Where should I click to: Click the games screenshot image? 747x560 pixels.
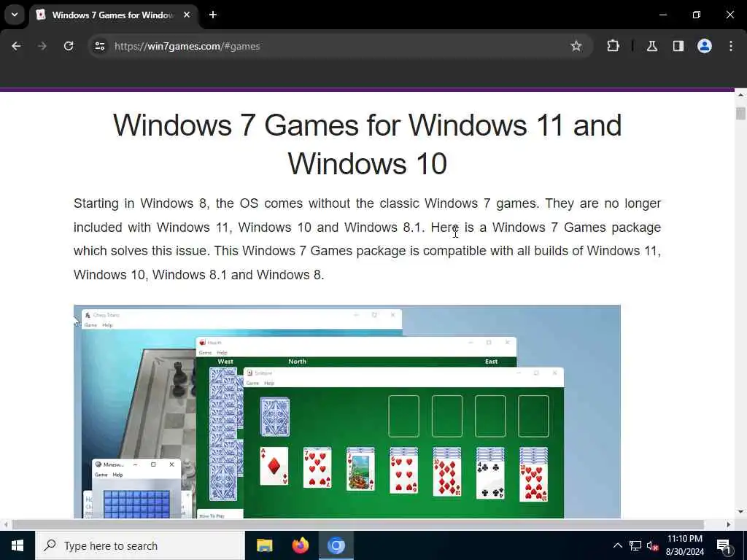[x=347, y=411]
